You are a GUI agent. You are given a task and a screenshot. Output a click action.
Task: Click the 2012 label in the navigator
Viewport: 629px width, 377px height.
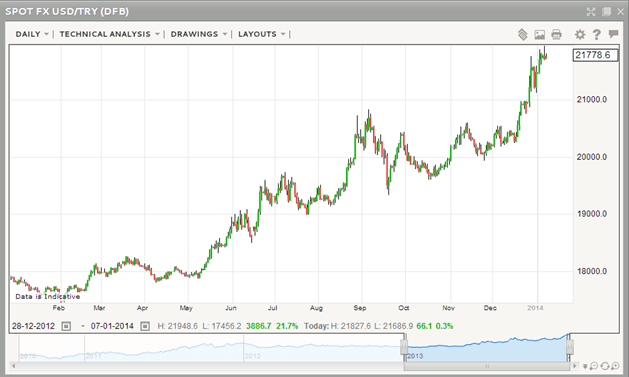[252, 356]
